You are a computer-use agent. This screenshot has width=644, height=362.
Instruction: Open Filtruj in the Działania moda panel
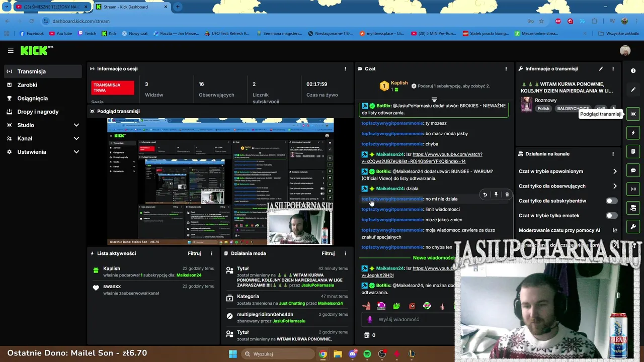[x=328, y=253]
